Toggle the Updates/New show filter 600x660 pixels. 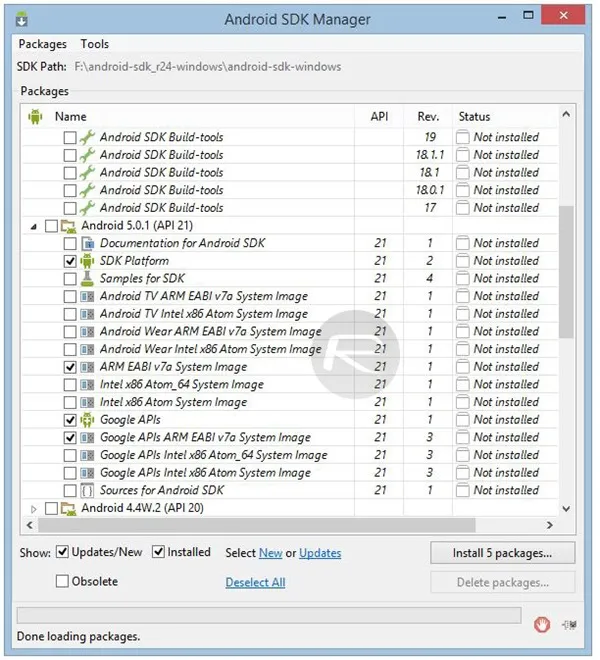63,552
